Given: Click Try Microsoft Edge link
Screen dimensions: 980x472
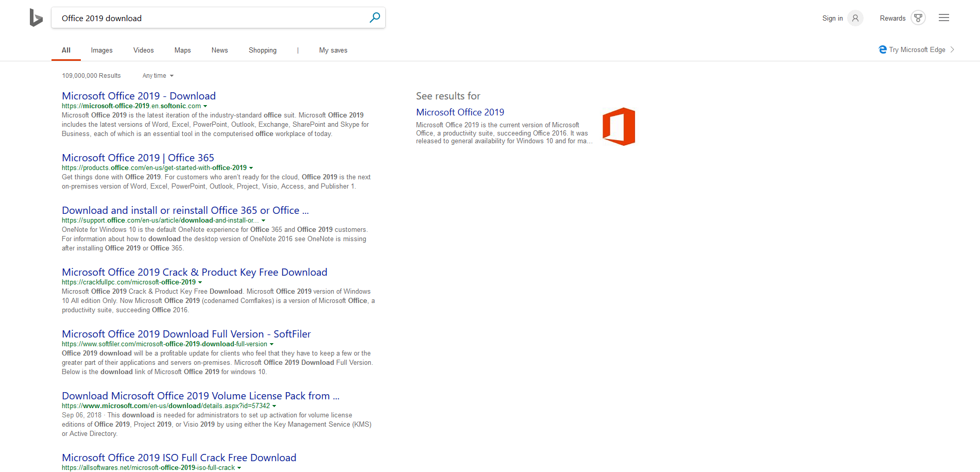Looking at the screenshot, I should pyautogui.click(x=917, y=49).
